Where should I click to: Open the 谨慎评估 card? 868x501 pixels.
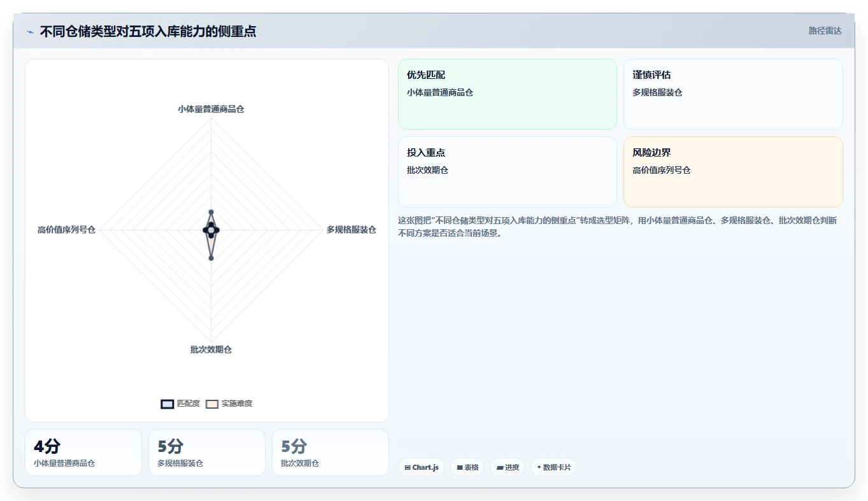(733, 94)
